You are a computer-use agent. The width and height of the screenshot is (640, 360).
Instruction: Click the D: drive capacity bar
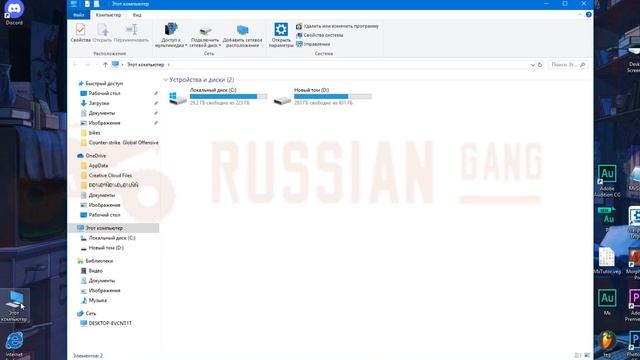(333, 96)
